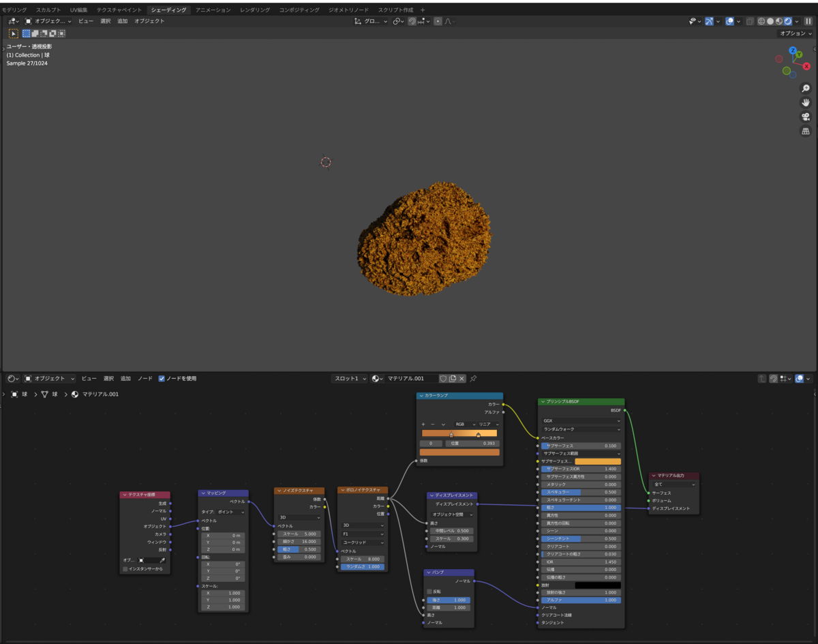
Task: Open the ノード menu in node editor header
Action: click(145, 378)
